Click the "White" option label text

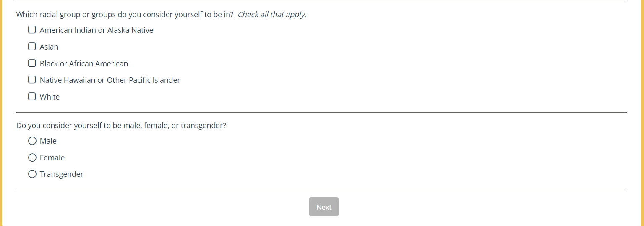[50, 97]
